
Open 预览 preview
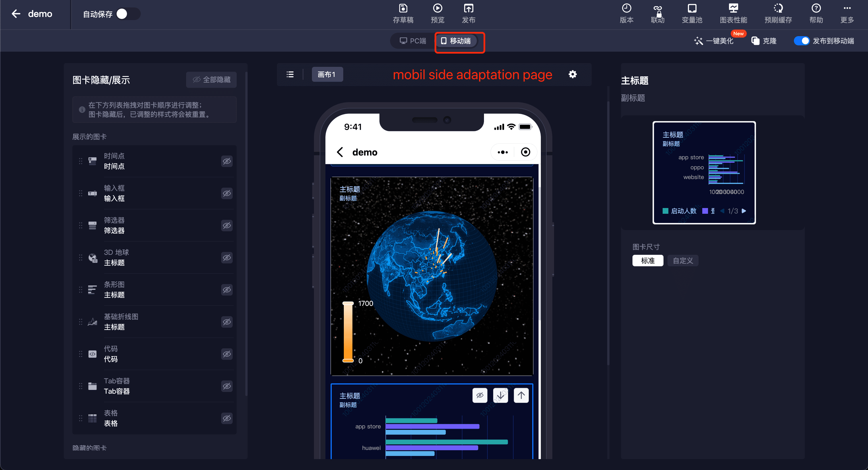[437, 13]
